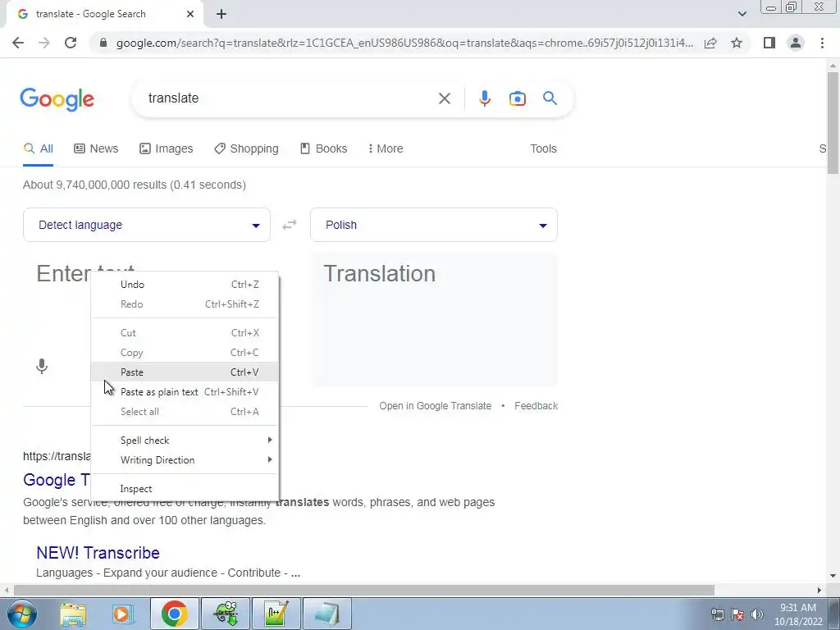Start voice search with the microphone icon
840x630 pixels.
pyautogui.click(x=484, y=98)
